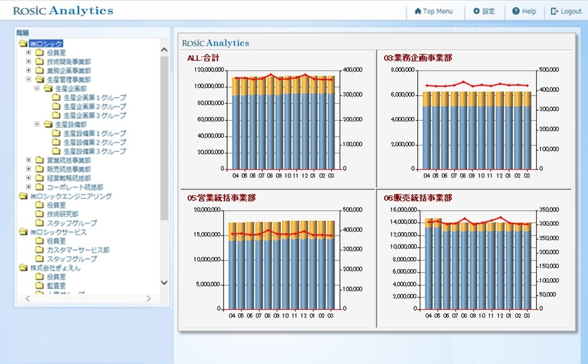Click folder icon of 株式会社ぎょえん
This screenshot has height=364, width=588.
[x=23, y=268]
